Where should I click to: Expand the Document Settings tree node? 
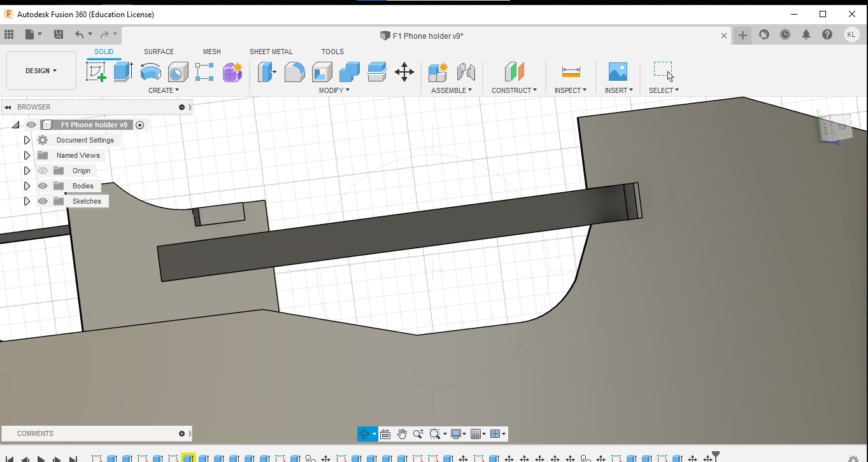(x=27, y=140)
